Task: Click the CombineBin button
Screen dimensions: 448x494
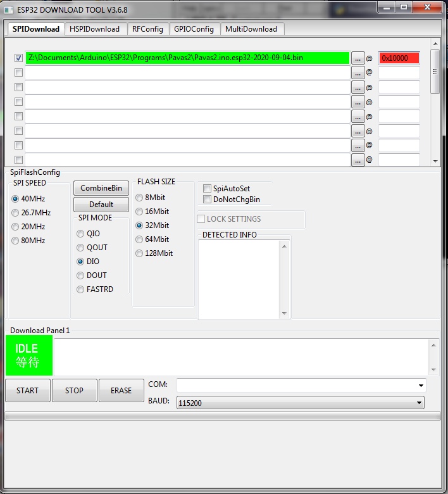Action: coord(101,189)
